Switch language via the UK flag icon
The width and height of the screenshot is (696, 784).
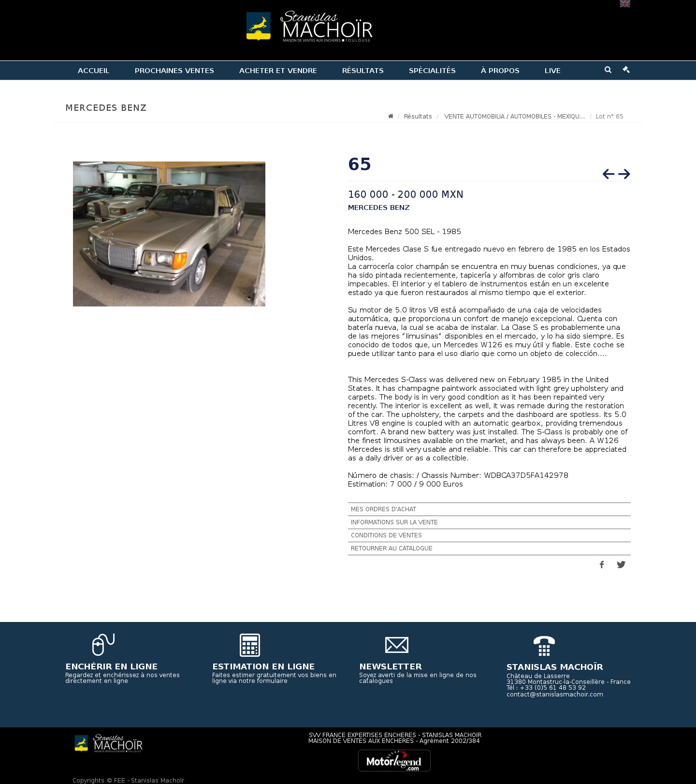pyautogui.click(x=624, y=4)
